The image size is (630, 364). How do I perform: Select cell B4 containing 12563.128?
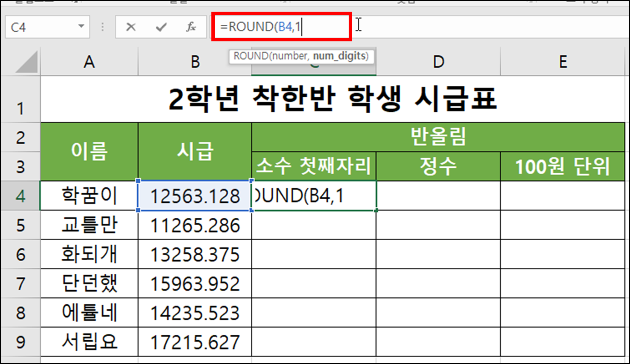point(194,196)
